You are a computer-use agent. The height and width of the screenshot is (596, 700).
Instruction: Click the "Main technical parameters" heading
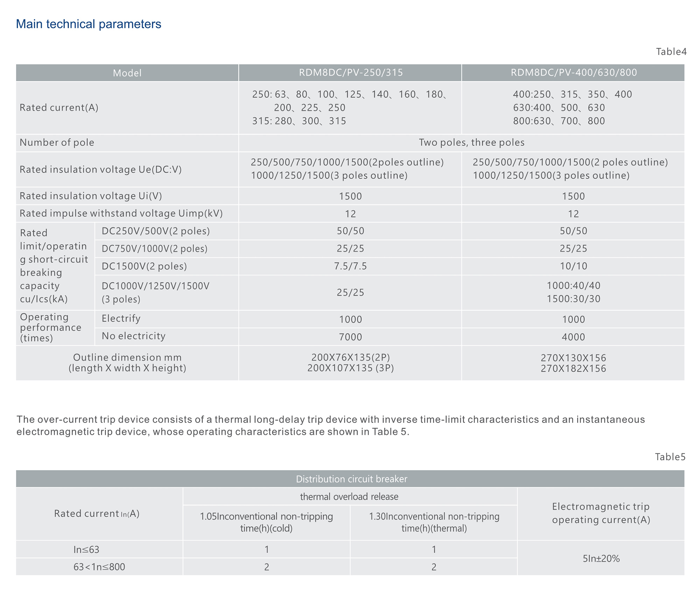[x=89, y=24]
